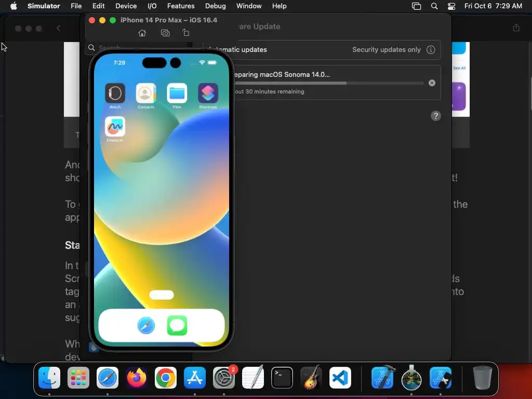Open the Simulator app menu

44,6
